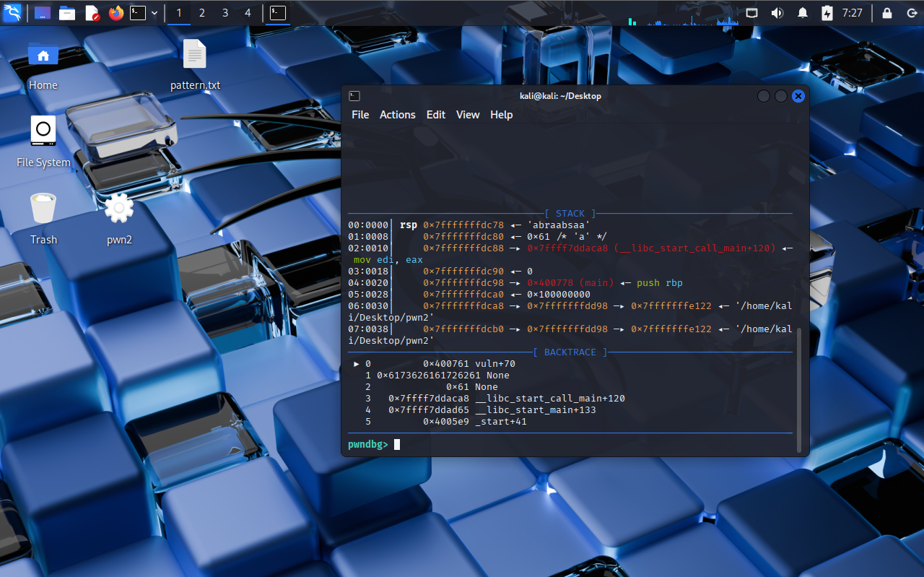Viewport: 924px width, 577px height.
Task: Click the terminal vertical scrollbar
Action: point(798,391)
